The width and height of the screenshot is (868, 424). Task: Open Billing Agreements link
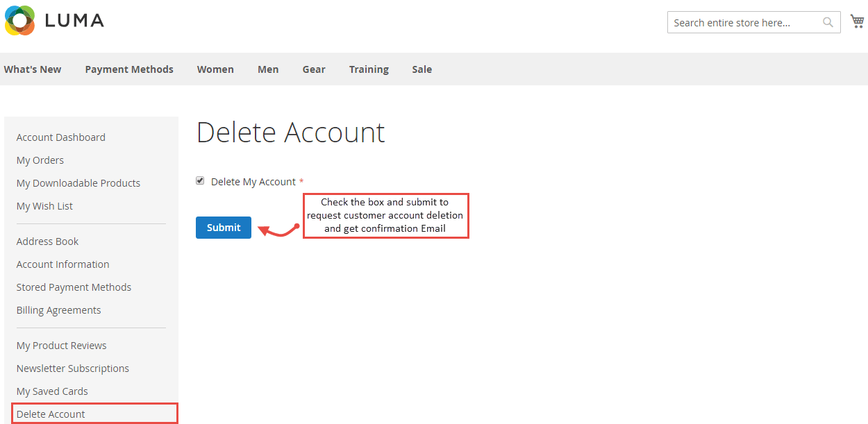coord(58,310)
